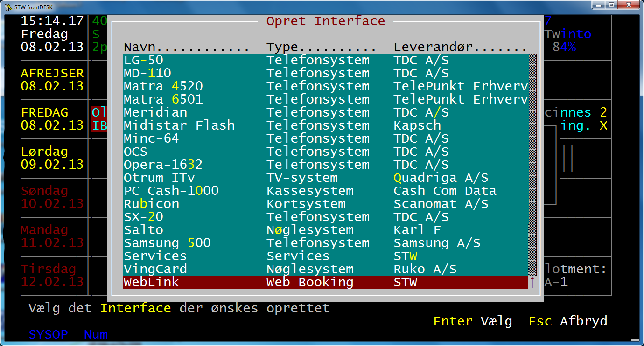Choose the Services STW entry
The width and height of the screenshot is (644, 346).
pyautogui.click(x=325, y=256)
